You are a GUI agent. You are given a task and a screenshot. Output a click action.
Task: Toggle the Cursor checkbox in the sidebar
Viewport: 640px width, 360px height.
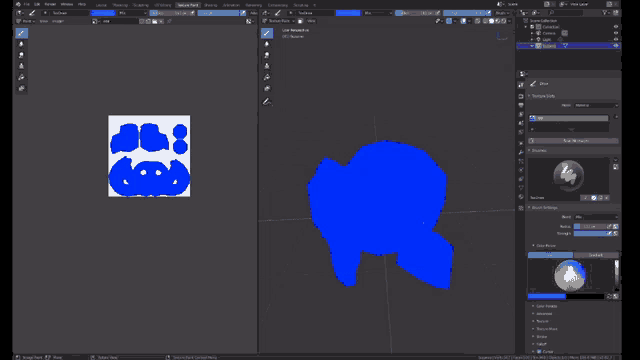(539, 351)
